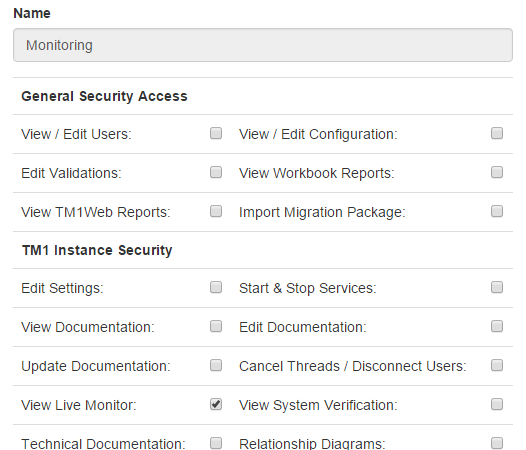
Task: Click the View Live Monitor label
Action: [x=79, y=405]
